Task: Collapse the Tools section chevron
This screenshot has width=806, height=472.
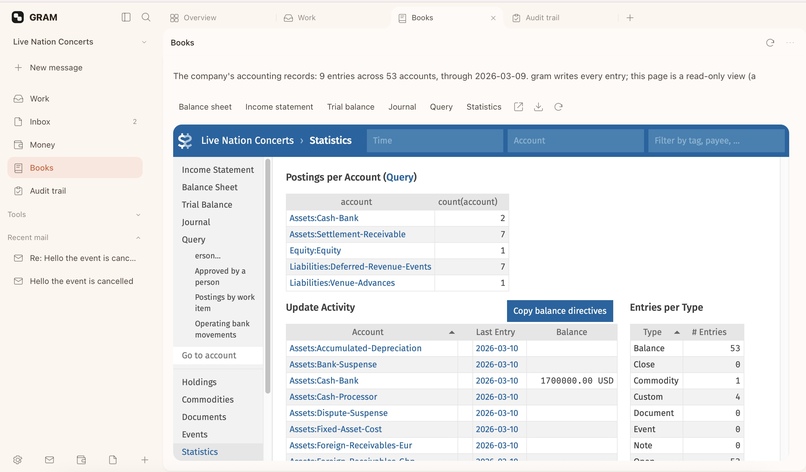Action: coord(138,214)
